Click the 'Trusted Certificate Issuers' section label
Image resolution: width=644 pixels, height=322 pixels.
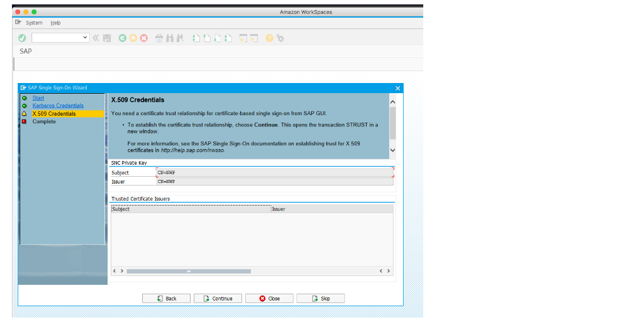coord(141,199)
